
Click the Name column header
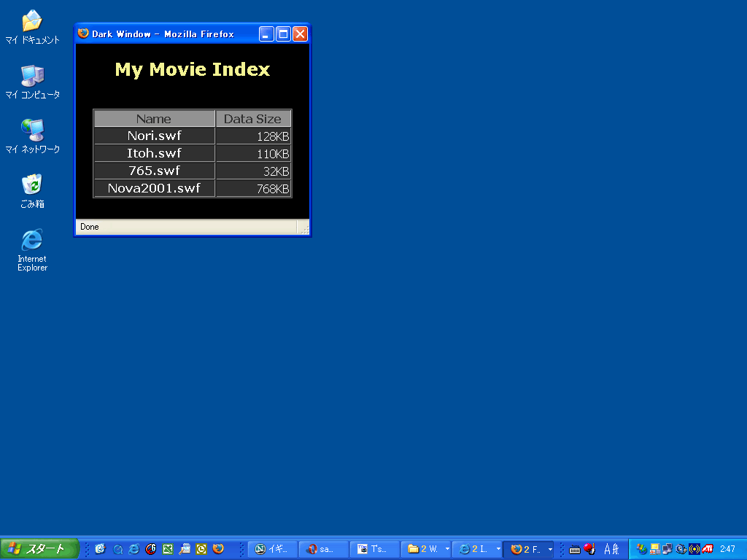point(154,119)
